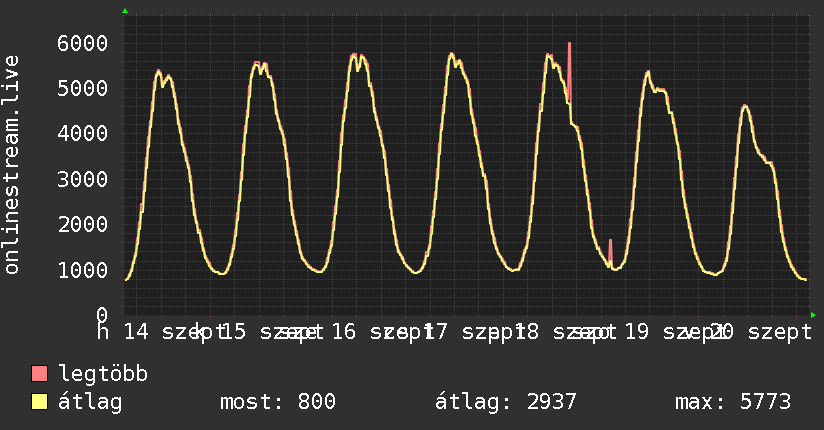Click the onlinestream.live vertical axis title

click(x=11, y=165)
